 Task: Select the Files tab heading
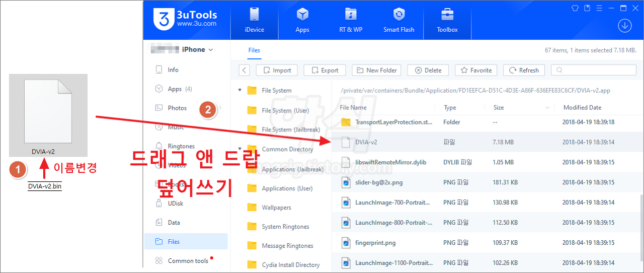click(x=254, y=50)
